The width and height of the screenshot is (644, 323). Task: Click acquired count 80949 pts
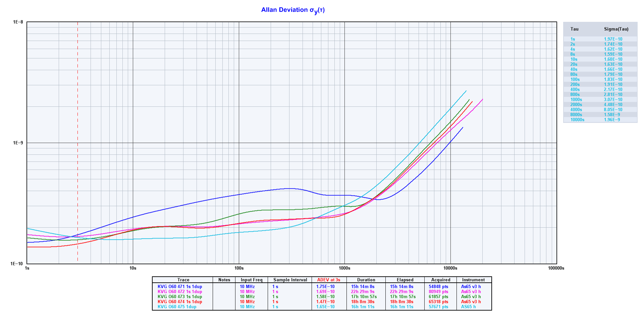tap(438, 292)
